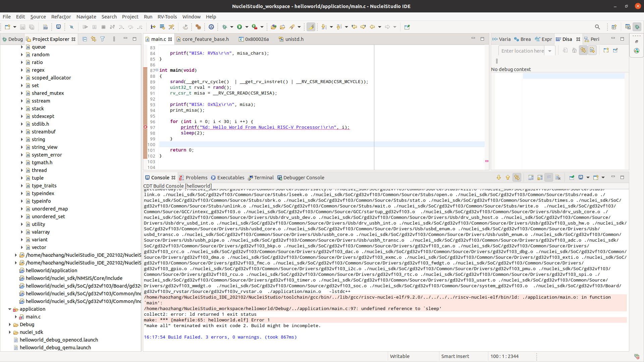
Task: Click the green Run launch icon
Action: pyautogui.click(x=239, y=27)
